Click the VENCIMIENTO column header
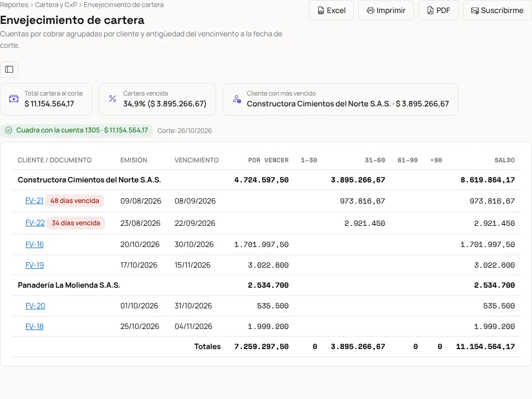Viewport: 532px width, 399px height. click(197, 160)
